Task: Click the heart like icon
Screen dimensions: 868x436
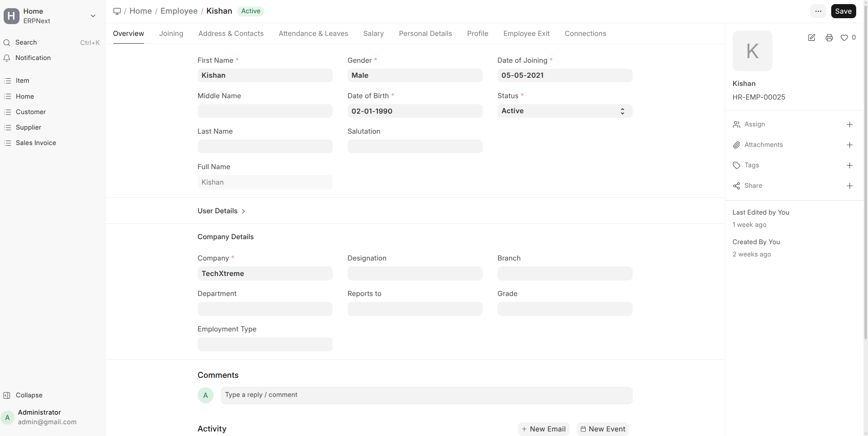Action: 844,38
